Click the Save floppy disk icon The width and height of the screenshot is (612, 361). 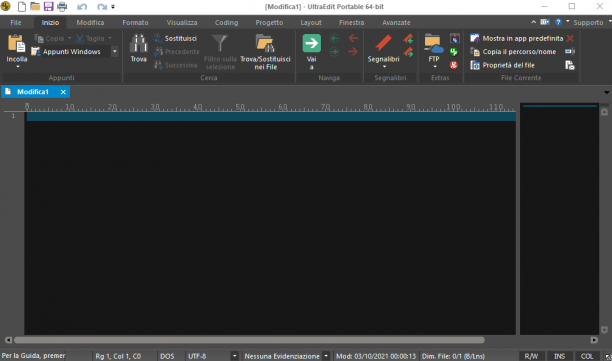pyautogui.click(x=48, y=6)
